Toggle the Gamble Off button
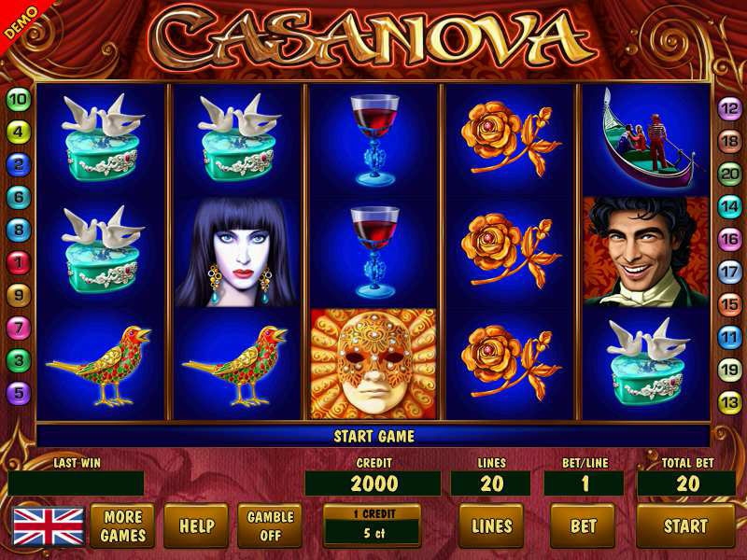 point(270,525)
